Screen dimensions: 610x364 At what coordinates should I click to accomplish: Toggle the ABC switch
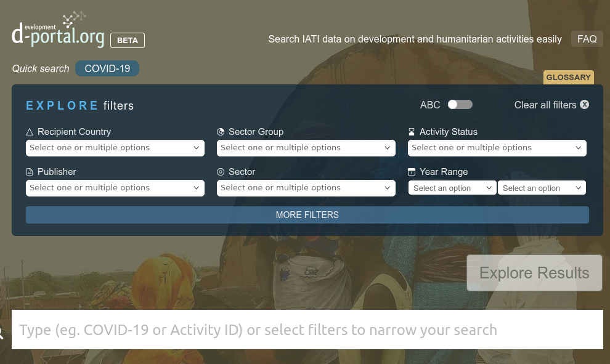pyautogui.click(x=460, y=105)
